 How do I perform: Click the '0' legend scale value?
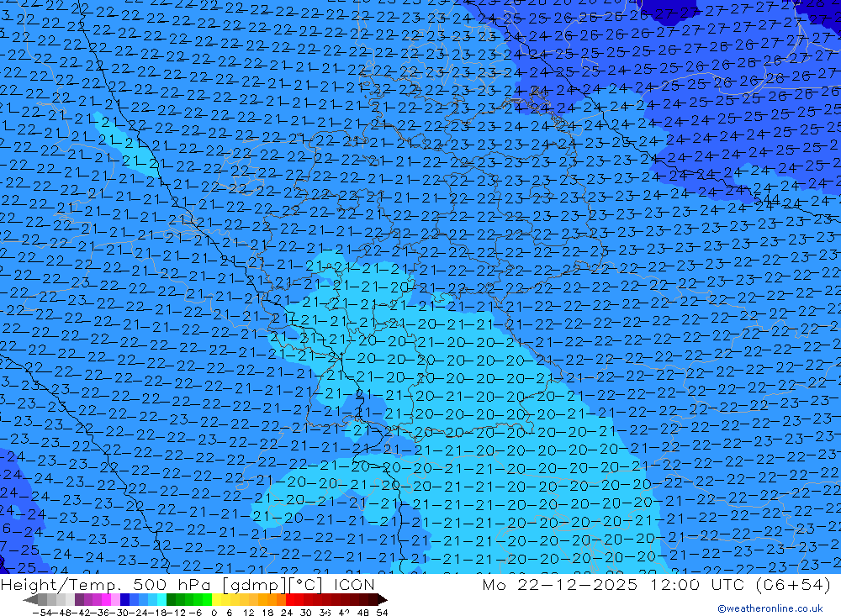[x=214, y=613]
